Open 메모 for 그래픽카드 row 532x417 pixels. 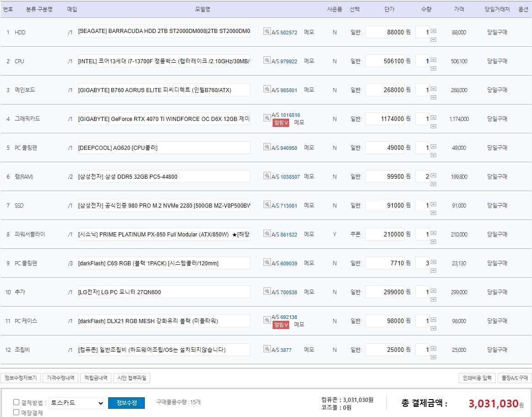click(x=299, y=122)
